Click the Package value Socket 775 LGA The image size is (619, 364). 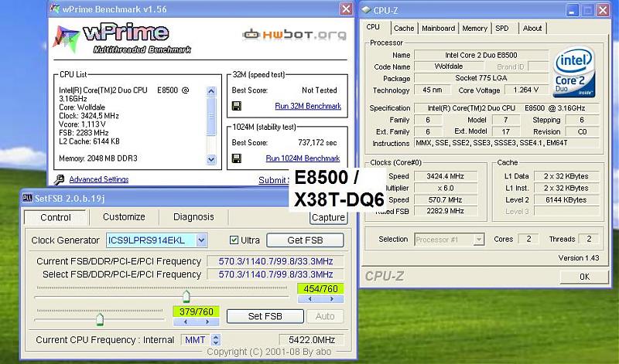[x=480, y=78]
